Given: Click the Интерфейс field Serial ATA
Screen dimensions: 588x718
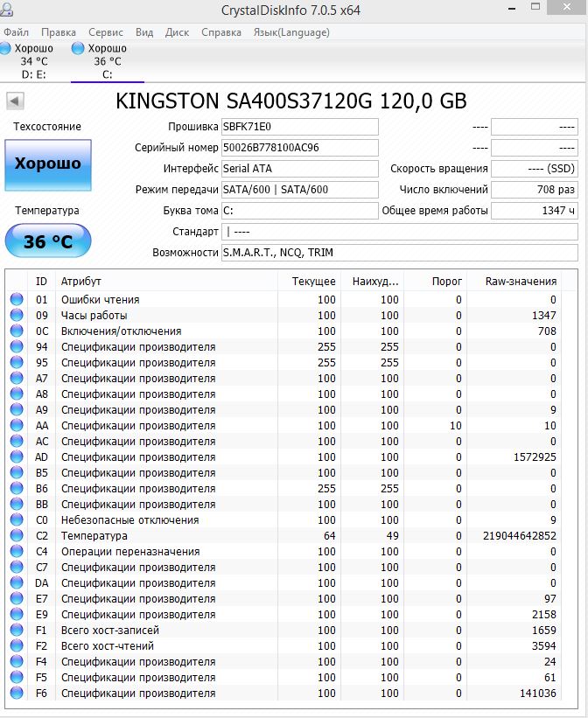Looking at the screenshot, I should tap(300, 169).
